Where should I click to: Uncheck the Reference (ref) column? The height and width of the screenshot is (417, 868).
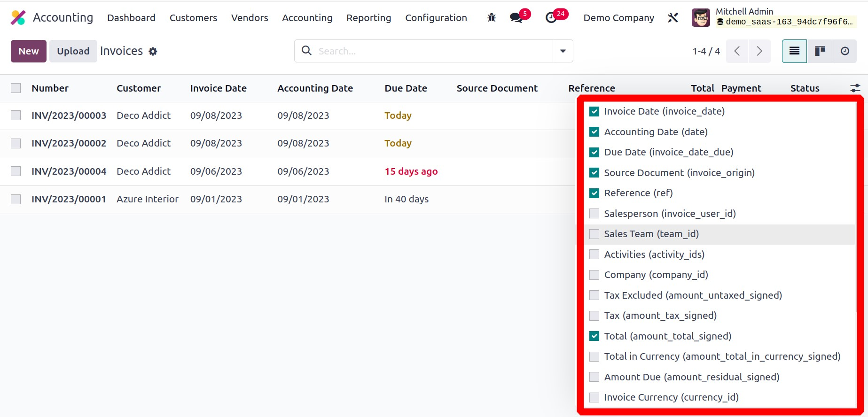point(594,193)
